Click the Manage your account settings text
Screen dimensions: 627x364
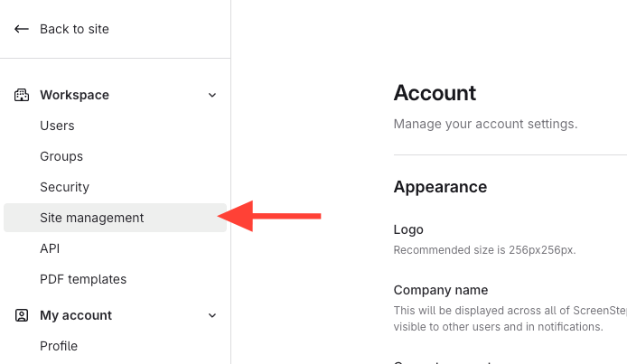click(485, 124)
